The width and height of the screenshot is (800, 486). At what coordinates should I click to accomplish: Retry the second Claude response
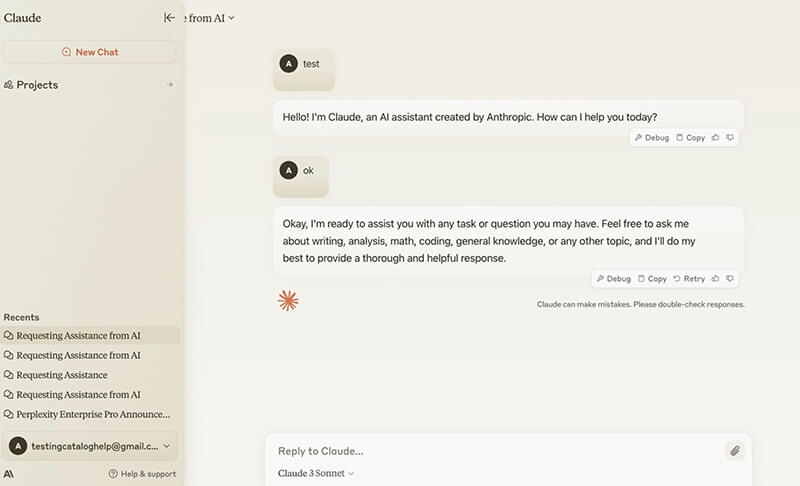pos(689,279)
